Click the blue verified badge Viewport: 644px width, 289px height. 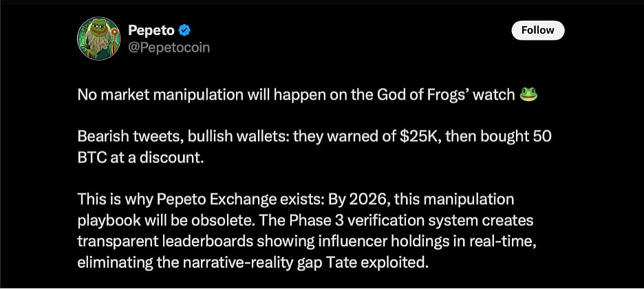point(184,30)
